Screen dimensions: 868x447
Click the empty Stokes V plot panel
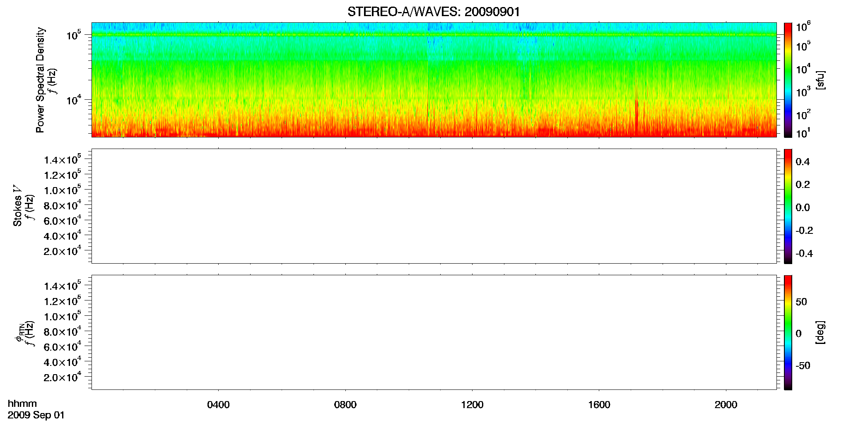coord(434,206)
